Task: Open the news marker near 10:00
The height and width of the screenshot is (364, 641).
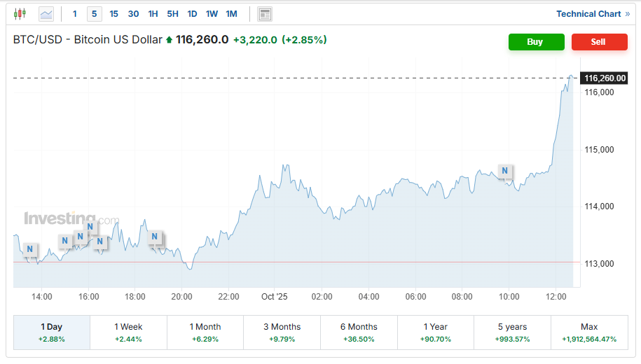Action: tap(504, 171)
